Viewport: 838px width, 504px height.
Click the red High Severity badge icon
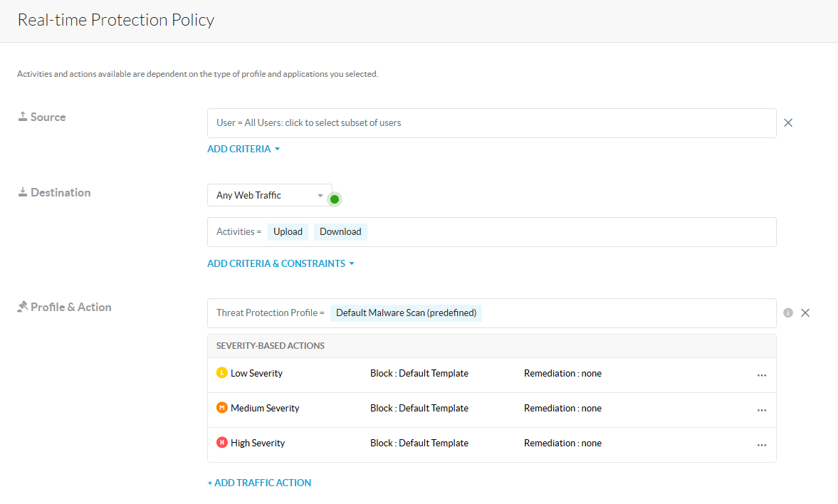222,443
